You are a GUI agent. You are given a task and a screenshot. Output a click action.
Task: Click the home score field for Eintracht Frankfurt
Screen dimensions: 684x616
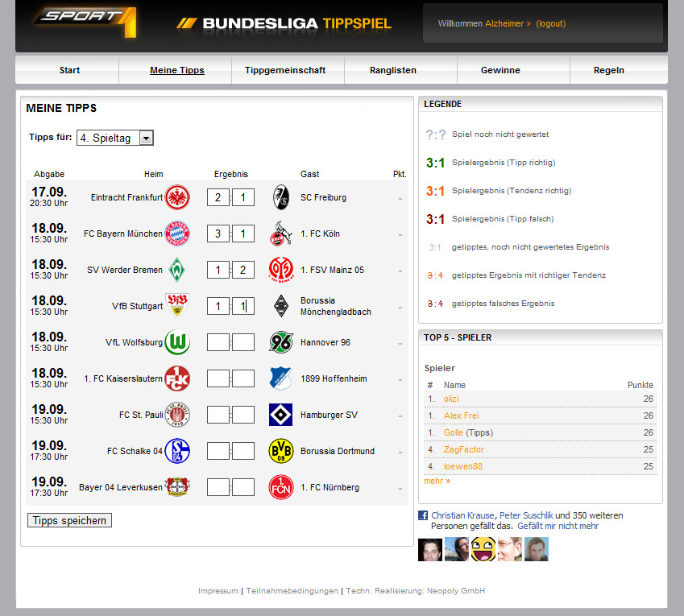pyautogui.click(x=218, y=197)
